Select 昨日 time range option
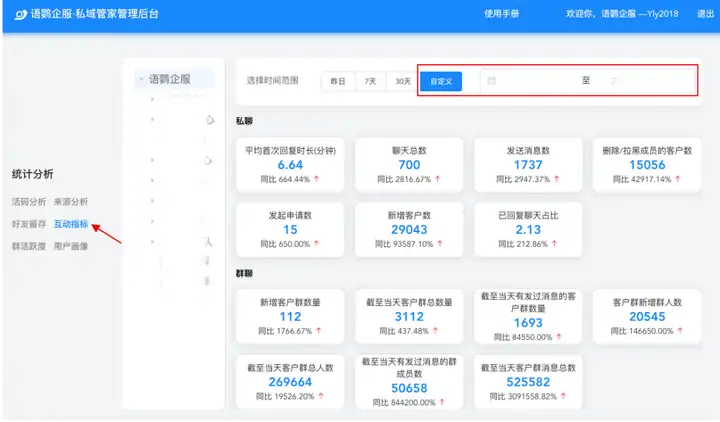720x422 pixels. click(338, 81)
